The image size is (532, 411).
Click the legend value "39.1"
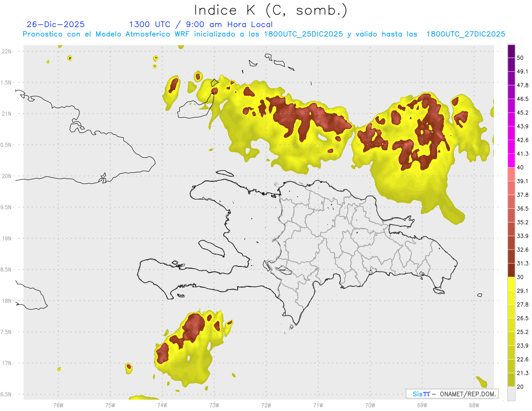click(x=522, y=181)
